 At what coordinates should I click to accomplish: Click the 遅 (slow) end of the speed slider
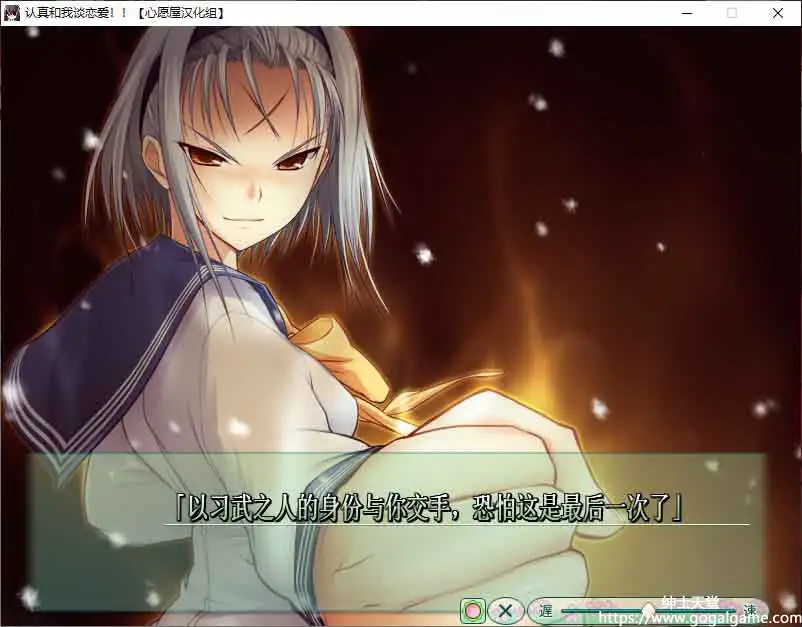point(545,610)
